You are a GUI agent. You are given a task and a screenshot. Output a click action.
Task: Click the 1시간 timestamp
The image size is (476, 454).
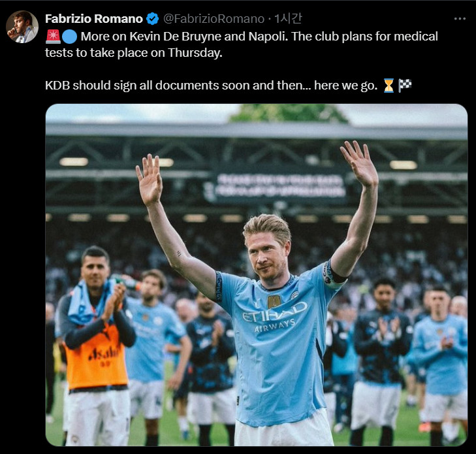(x=288, y=19)
